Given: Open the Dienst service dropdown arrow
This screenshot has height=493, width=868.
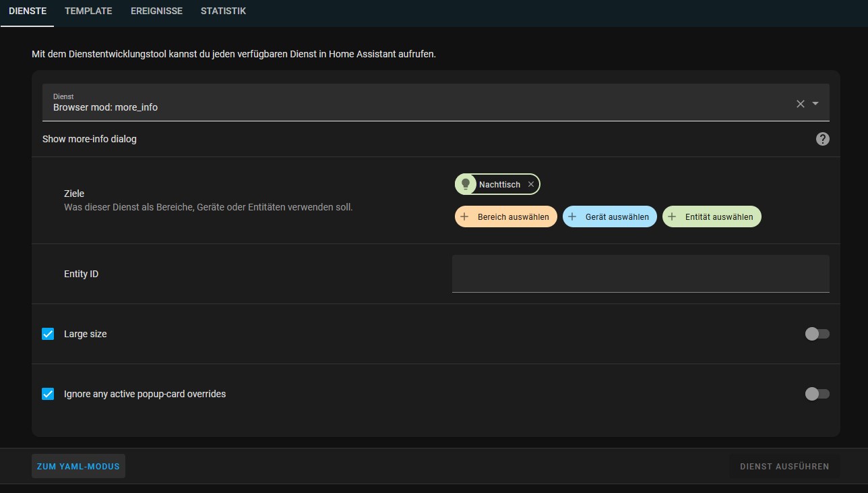Looking at the screenshot, I should point(816,104).
